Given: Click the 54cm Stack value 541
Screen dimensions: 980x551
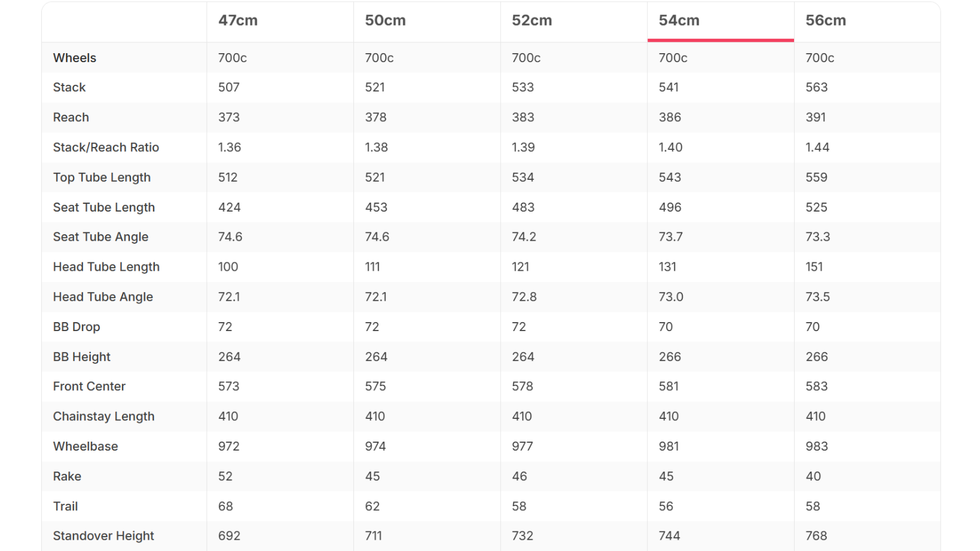Looking at the screenshot, I should coord(668,88).
